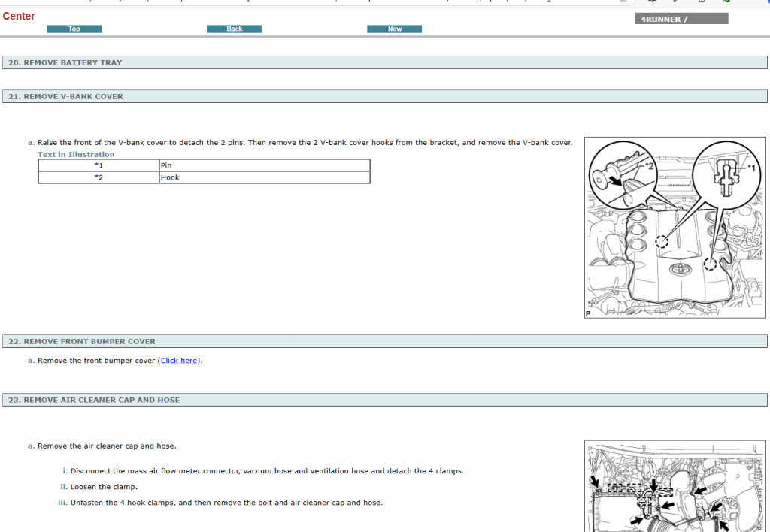Viewport: 770px width, 532px height.
Task: Click the New button
Action: pos(394,29)
